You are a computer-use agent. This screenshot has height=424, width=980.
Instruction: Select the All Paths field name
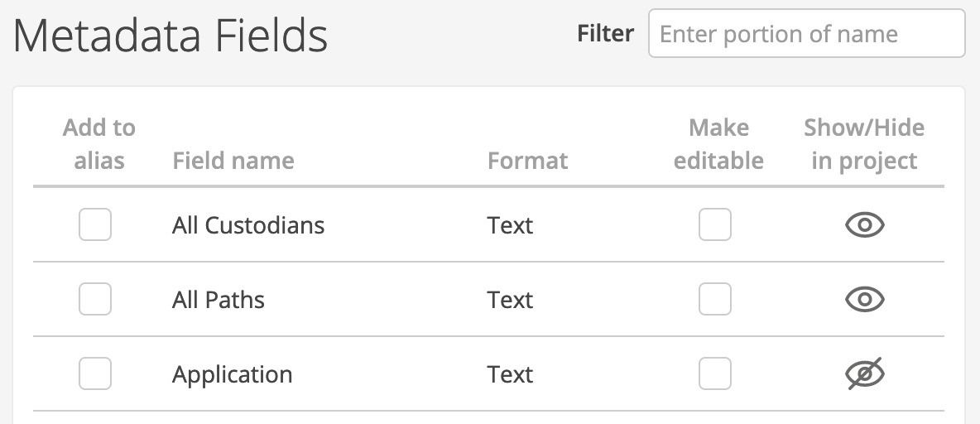[219, 300]
